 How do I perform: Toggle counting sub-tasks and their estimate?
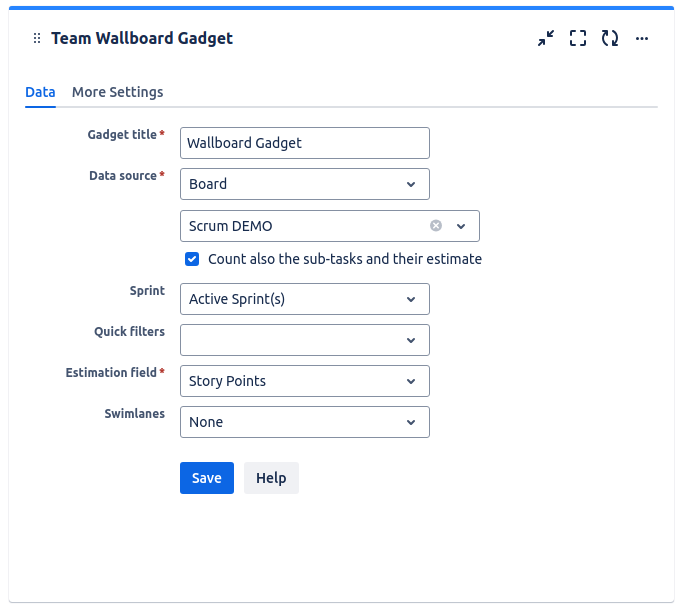point(192,259)
